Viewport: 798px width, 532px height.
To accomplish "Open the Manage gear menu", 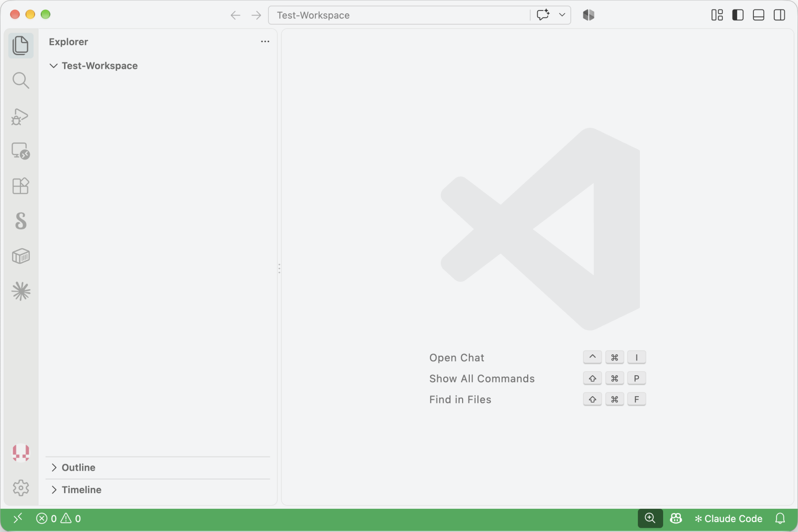I will [21, 488].
